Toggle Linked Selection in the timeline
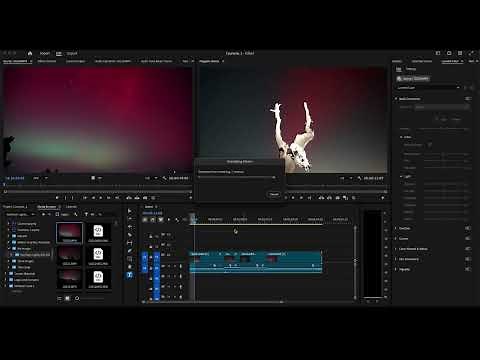The width and height of the screenshot is (480, 360). (161, 220)
